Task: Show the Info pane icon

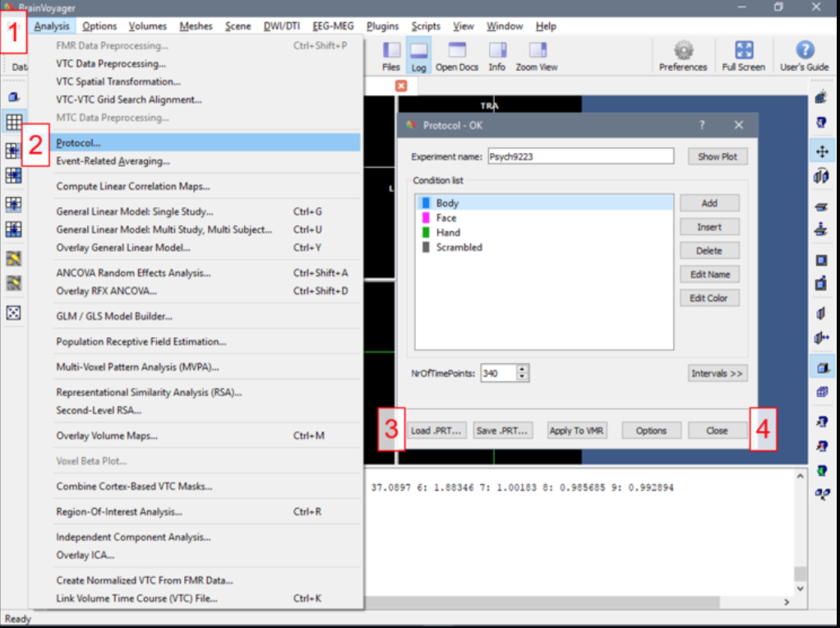Action: point(496,55)
